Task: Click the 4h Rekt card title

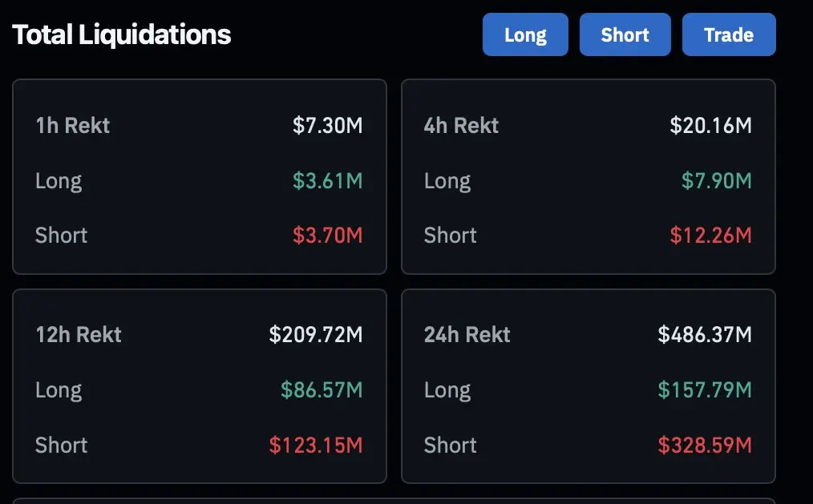Action: (461, 126)
